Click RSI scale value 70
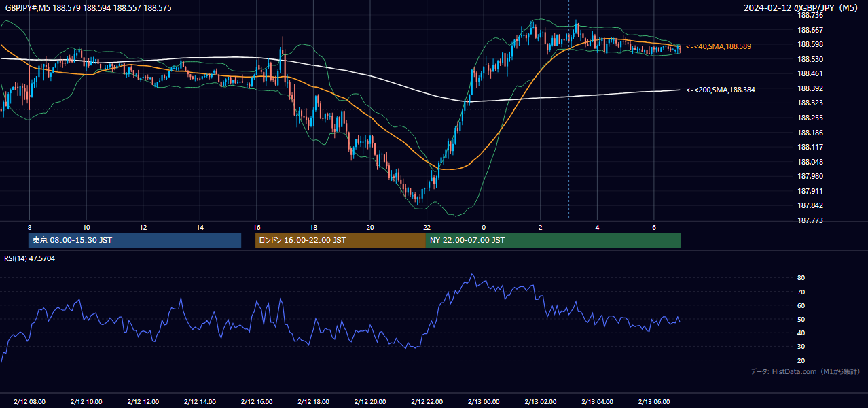The image size is (868, 408). (x=801, y=292)
